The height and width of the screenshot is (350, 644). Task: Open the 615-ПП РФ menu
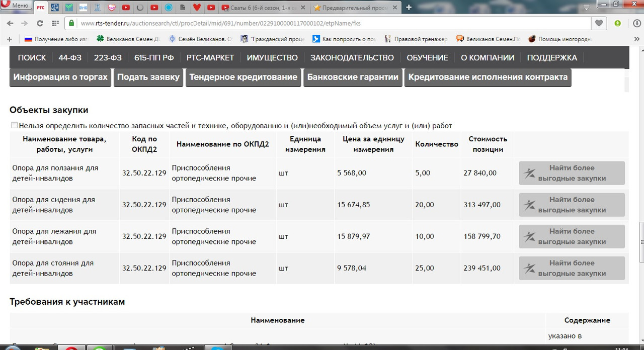pos(154,57)
